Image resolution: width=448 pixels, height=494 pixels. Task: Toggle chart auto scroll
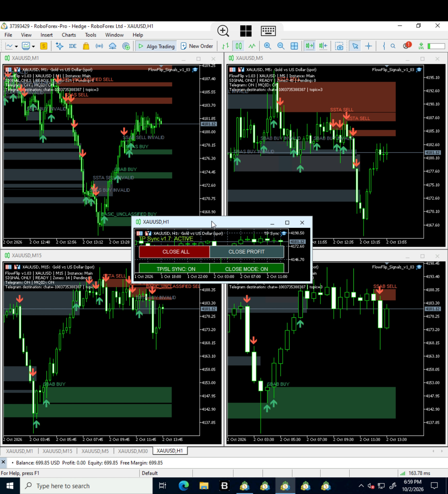click(310, 46)
